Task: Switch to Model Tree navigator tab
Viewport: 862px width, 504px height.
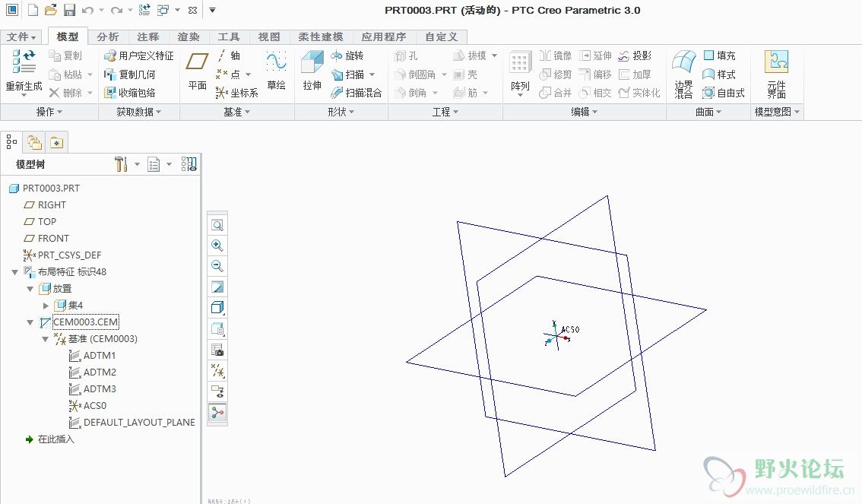Action: (x=11, y=142)
